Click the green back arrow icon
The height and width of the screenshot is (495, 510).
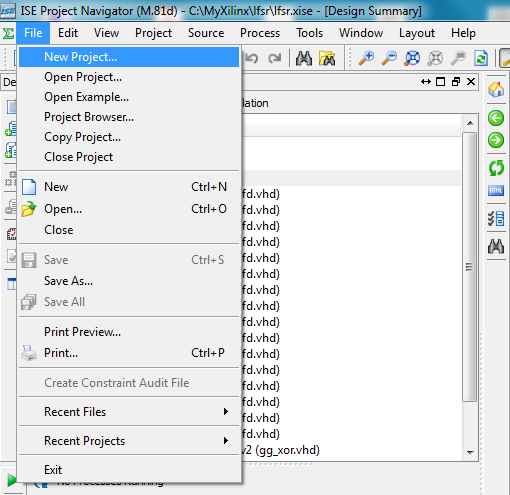[x=496, y=118]
